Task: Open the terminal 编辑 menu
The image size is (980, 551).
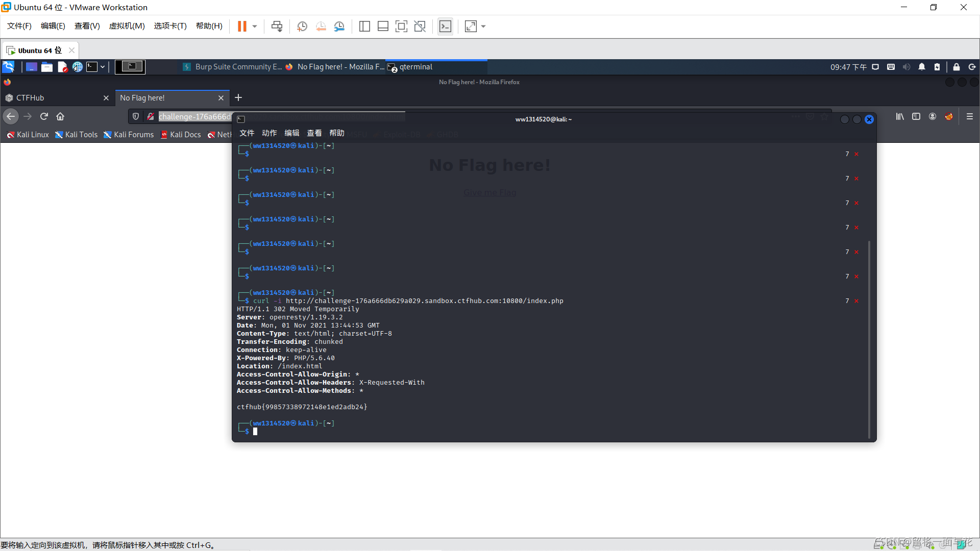Action: click(291, 133)
